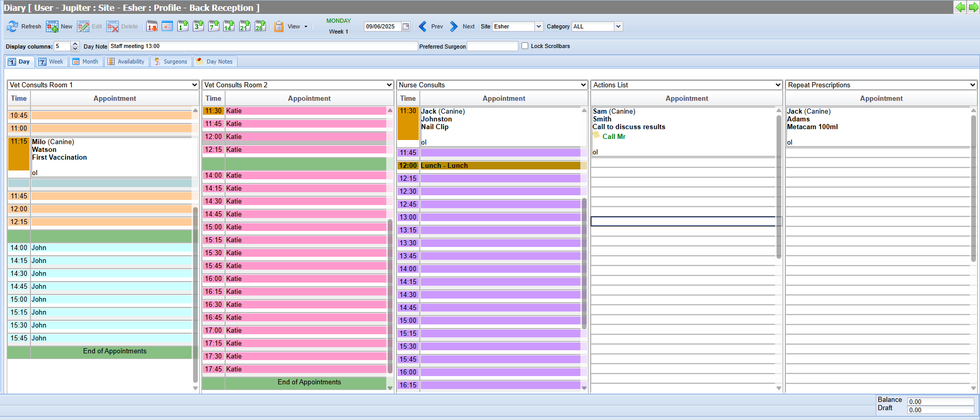Go to the Prev day arrow
980x420 pixels.
[x=423, y=26]
